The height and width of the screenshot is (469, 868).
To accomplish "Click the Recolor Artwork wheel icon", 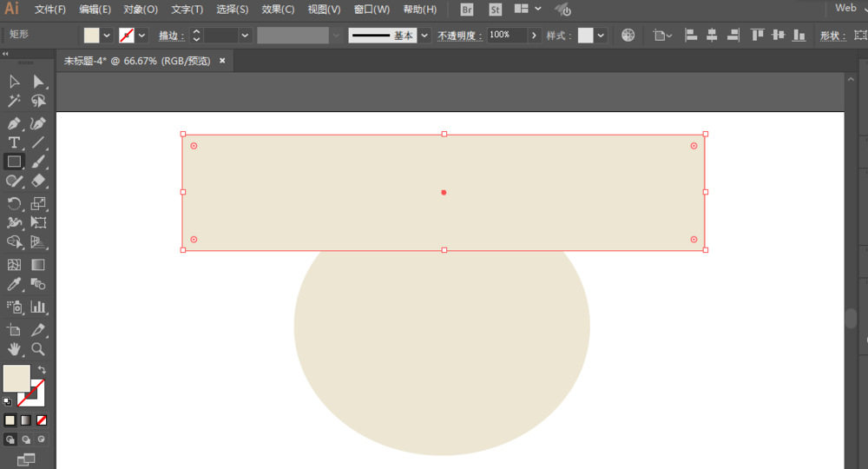I will [628, 36].
